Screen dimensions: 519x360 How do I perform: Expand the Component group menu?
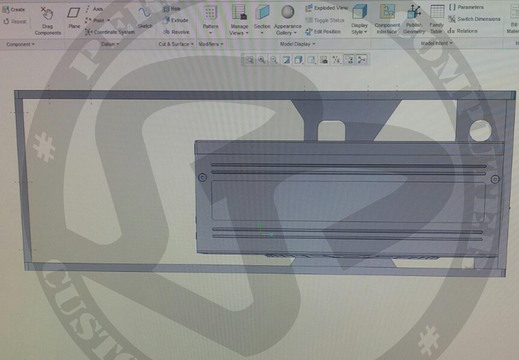(x=21, y=44)
